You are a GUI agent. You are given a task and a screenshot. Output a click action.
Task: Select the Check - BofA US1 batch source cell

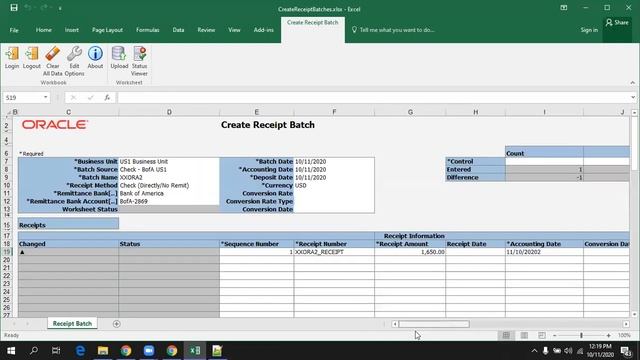(x=169, y=169)
